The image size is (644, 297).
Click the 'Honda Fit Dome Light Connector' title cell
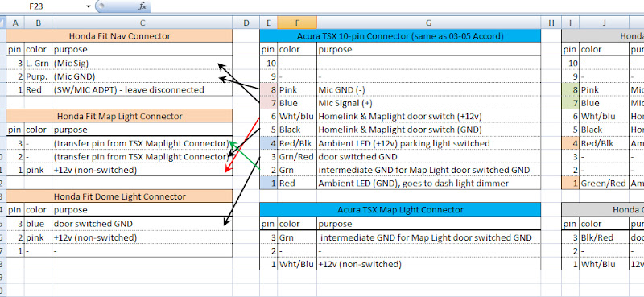(119, 196)
